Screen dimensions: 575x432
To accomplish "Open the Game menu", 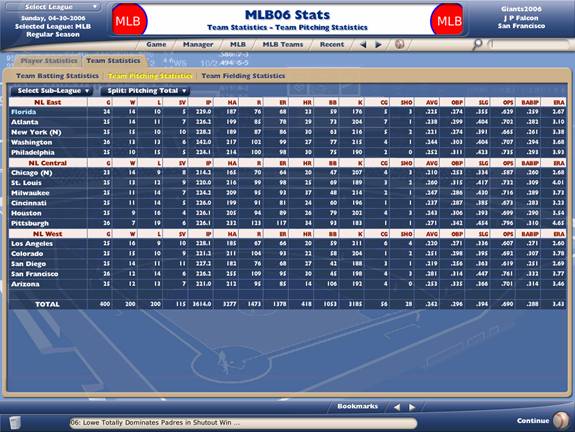I will coord(156,44).
